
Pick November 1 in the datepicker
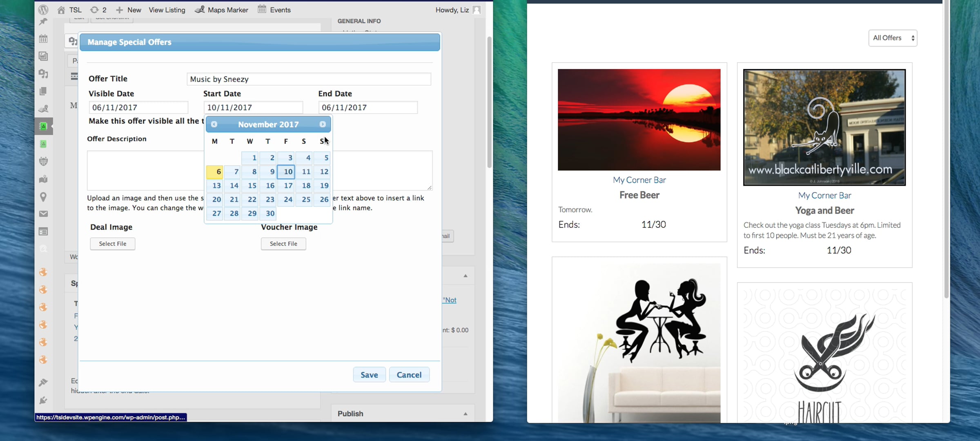(250, 158)
